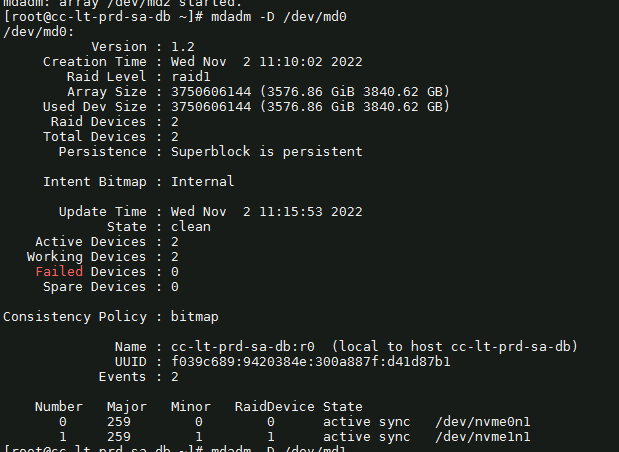This screenshot has height=452, width=619.
Task: Click the Array Size value line
Action: tap(310, 92)
